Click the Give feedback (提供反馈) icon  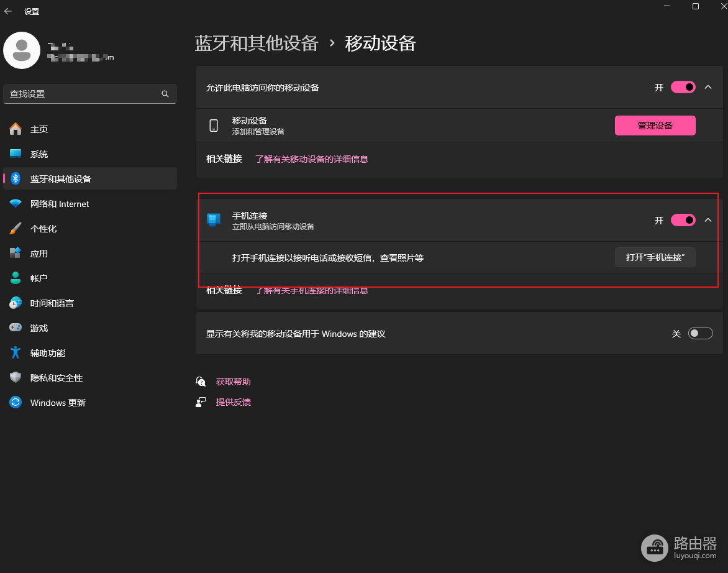(x=201, y=402)
